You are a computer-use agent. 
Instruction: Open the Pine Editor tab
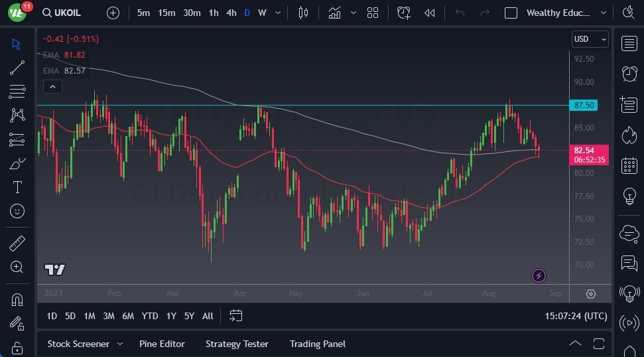[162, 344]
